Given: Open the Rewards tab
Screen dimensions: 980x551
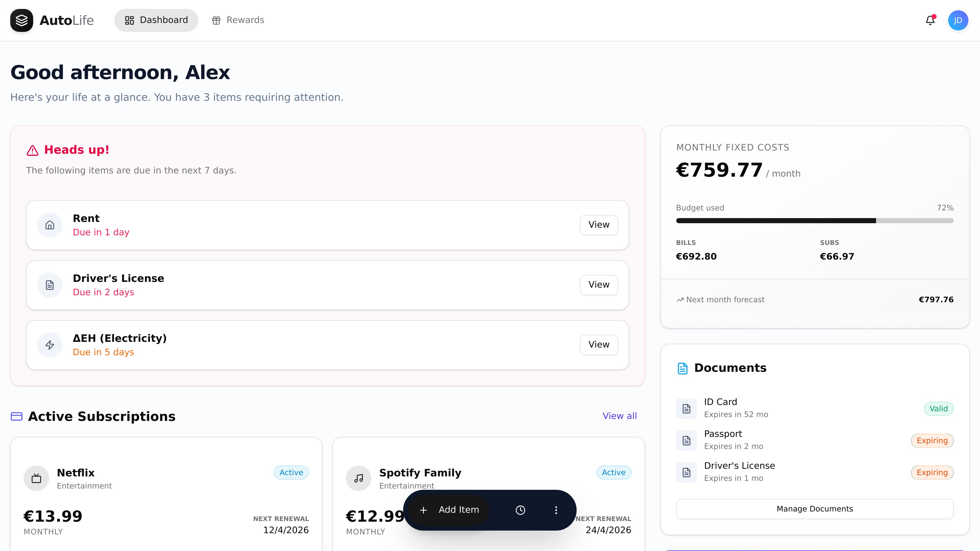Looking at the screenshot, I should 238,20.
